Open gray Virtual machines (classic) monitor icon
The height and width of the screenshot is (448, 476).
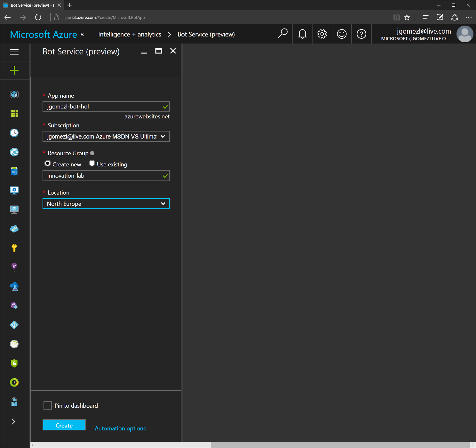click(x=14, y=210)
